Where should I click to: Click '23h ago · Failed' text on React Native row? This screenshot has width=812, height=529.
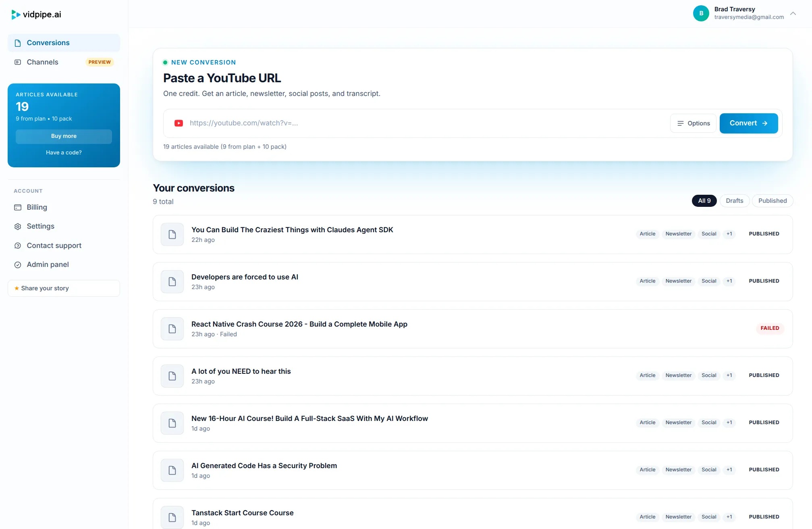214,334
